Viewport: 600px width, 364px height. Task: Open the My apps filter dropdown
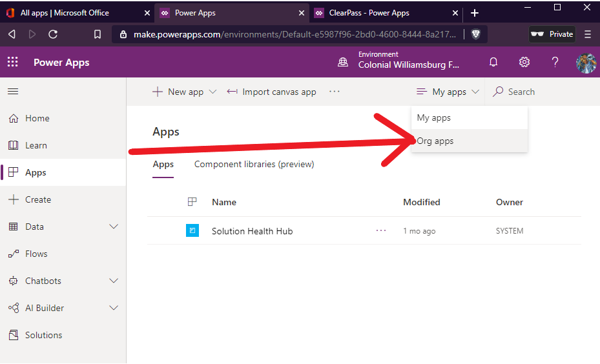tap(448, 92)
